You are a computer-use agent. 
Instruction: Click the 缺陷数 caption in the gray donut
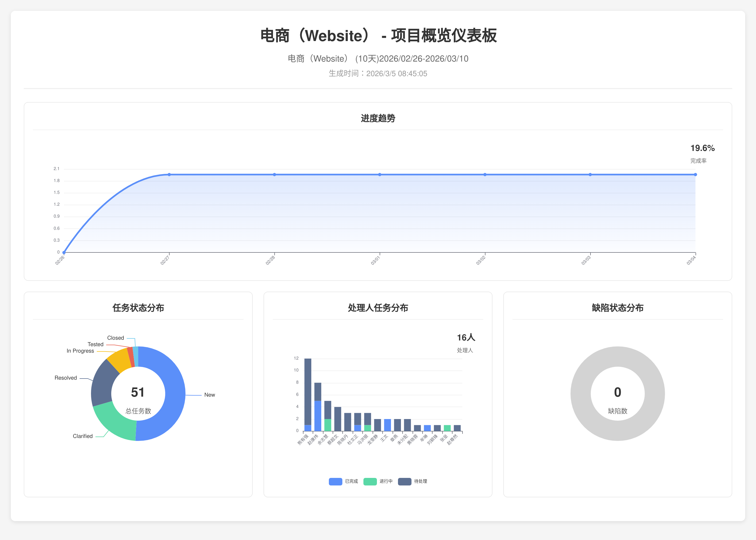point(618,411)
